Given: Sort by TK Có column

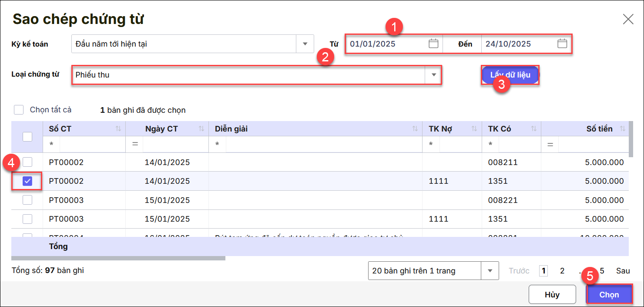Looking at the screenshot, I should (534, 129).
